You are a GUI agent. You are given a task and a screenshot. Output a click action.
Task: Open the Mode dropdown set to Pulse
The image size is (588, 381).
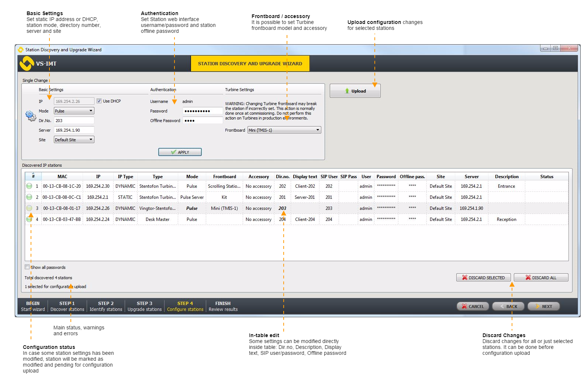coord(74,111)
